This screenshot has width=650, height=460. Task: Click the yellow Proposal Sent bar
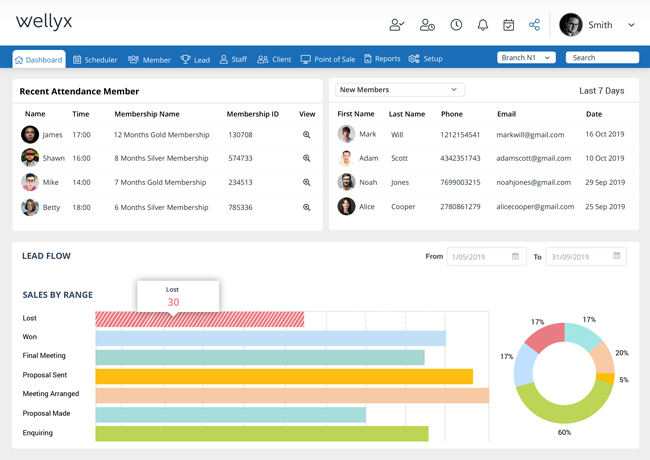(283, 376)
